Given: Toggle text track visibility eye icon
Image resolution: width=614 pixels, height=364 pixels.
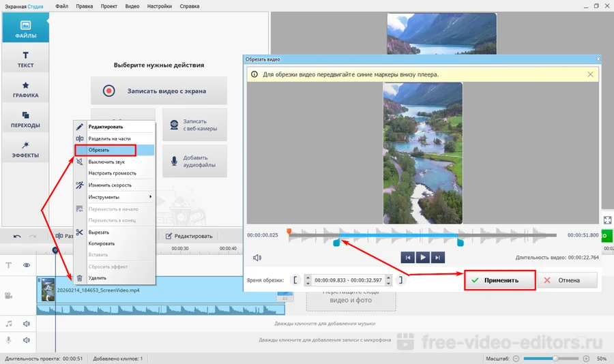Looking at the screenshot, I should [x=27, y=265].
